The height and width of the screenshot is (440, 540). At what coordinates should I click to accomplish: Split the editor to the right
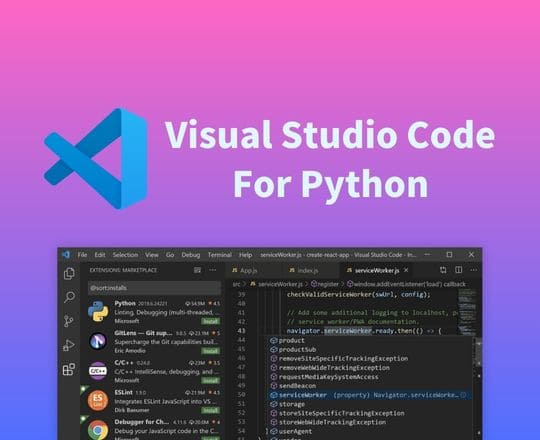(459, 270)
